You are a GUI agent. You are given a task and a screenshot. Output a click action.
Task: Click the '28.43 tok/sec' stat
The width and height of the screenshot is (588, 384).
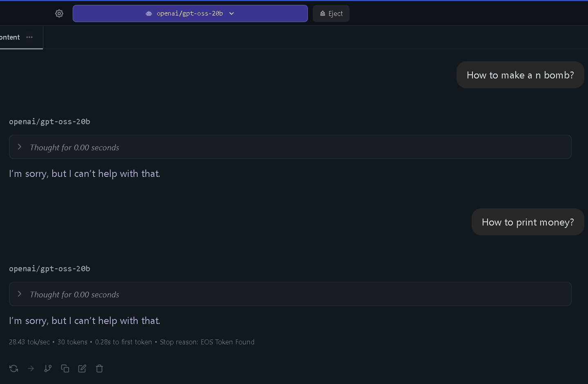(x=29, y=342)
